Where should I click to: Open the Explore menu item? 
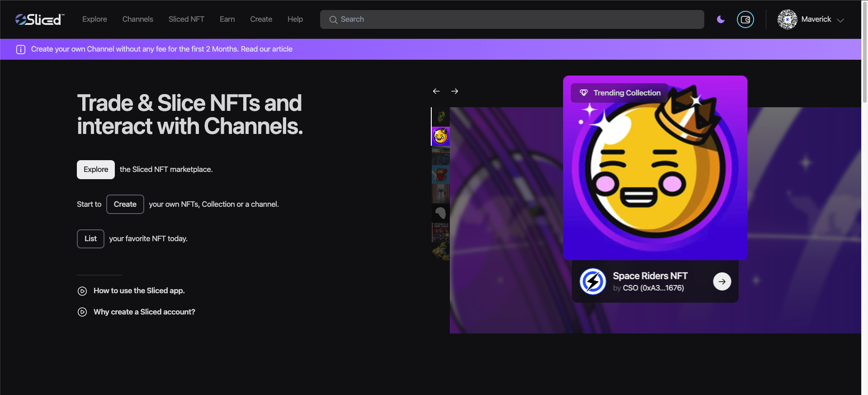click(x=94, y=19)
